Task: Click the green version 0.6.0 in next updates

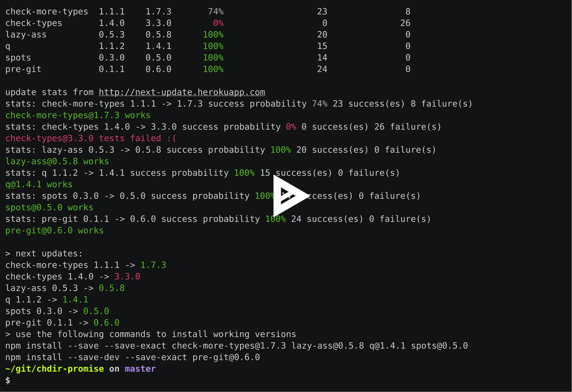Action: [106, 323]
